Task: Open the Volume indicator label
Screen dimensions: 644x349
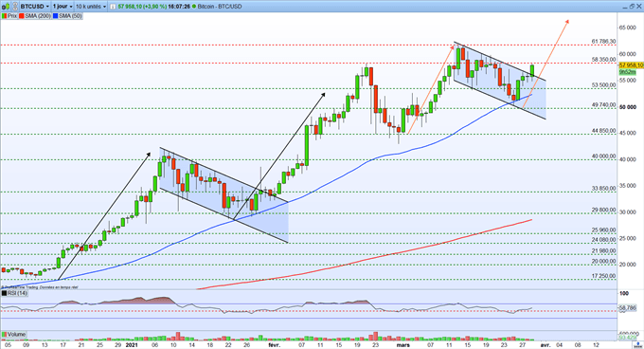Action: (13, 334)
